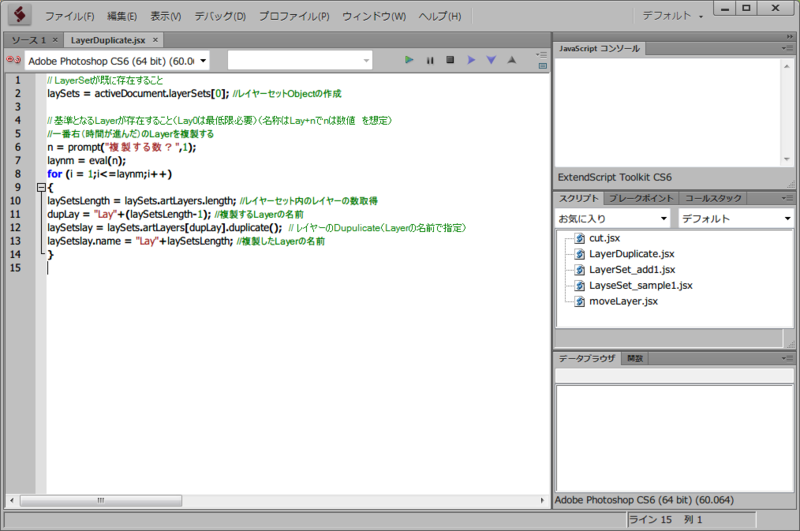Run the script with green play button
This screenshot has height=531, width=800.
coord(409,60)
